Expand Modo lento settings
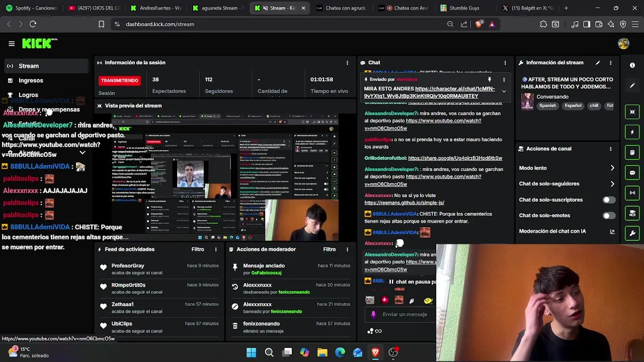Screen dimensions: 644x362 (x=612, y=168)
